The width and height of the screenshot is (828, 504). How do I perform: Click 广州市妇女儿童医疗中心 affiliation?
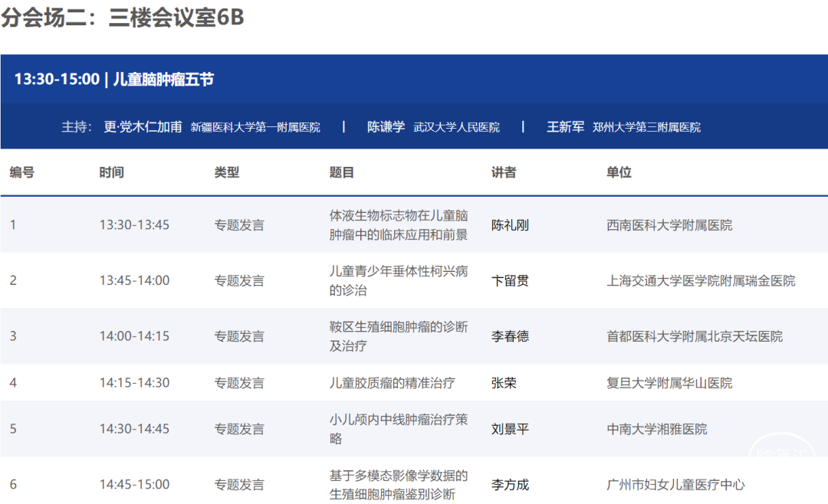(x=675, y=485)
